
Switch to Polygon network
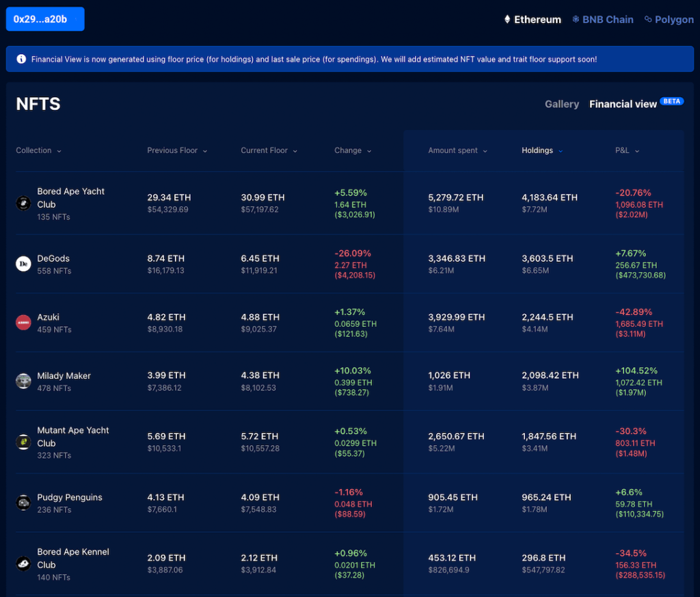669,19
